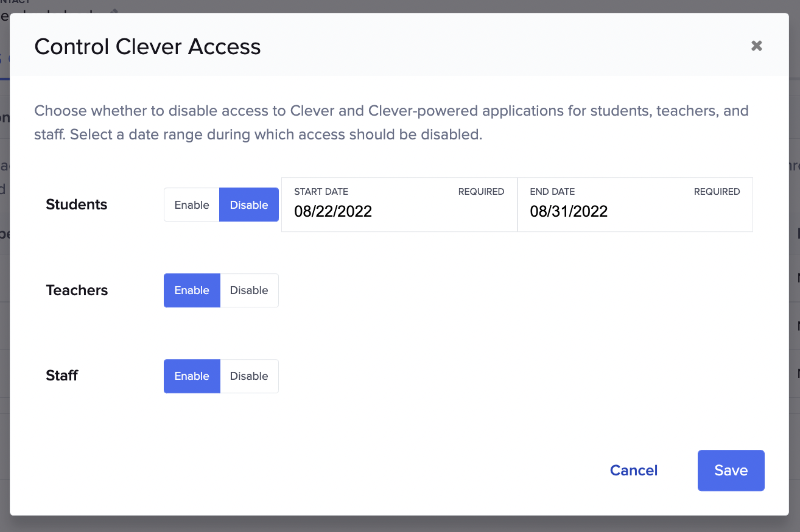Cancel the access changes
The height and width of the screenshot is (532, 800).
(633, 470)
